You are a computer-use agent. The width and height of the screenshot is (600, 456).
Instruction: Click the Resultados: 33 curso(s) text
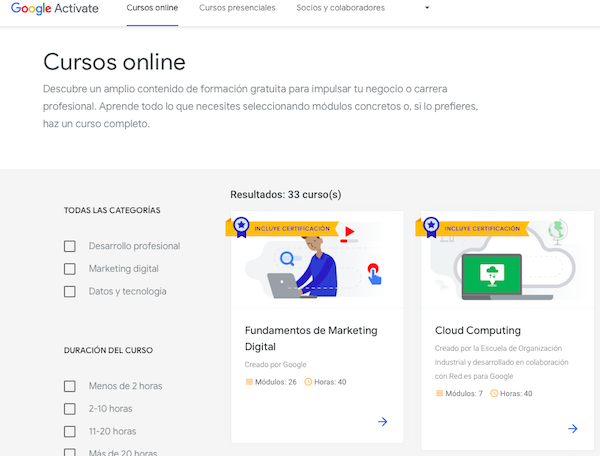pyautogui.click(x=285, y=195)
